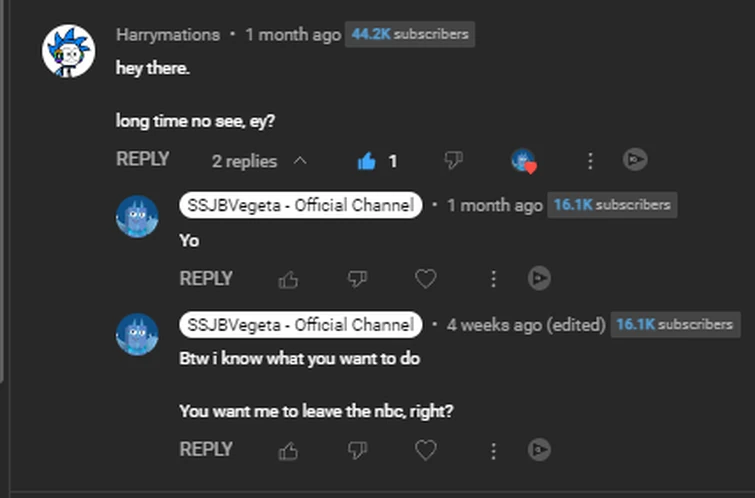Heart the 'Yo' reply

[x=426, y=279]
